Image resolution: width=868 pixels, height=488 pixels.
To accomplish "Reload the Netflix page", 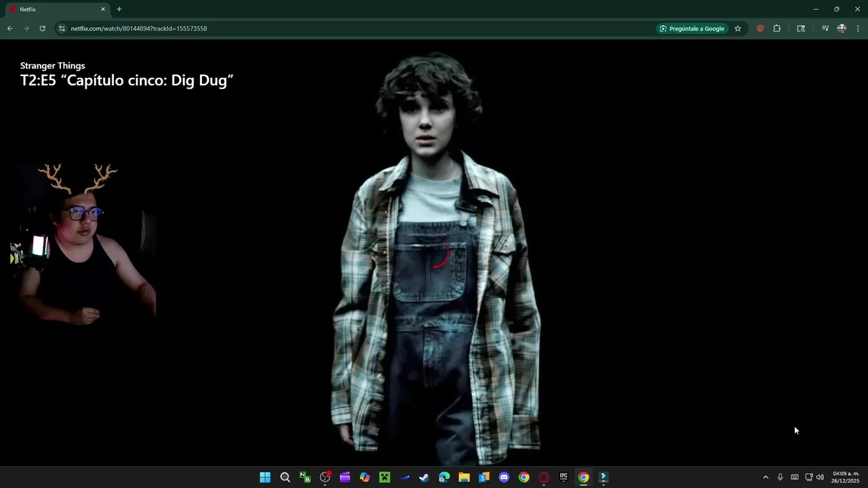I will tap(42, 28).
